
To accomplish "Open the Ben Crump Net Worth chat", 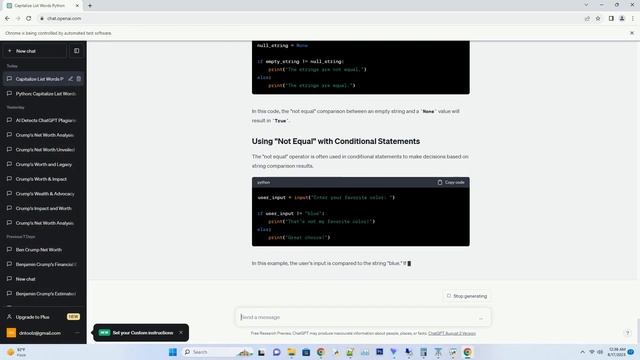I will click(x=43, y=250).
